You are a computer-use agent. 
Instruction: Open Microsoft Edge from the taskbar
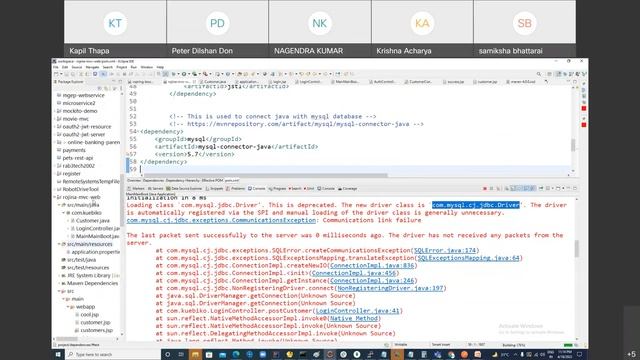coord(236,354)
